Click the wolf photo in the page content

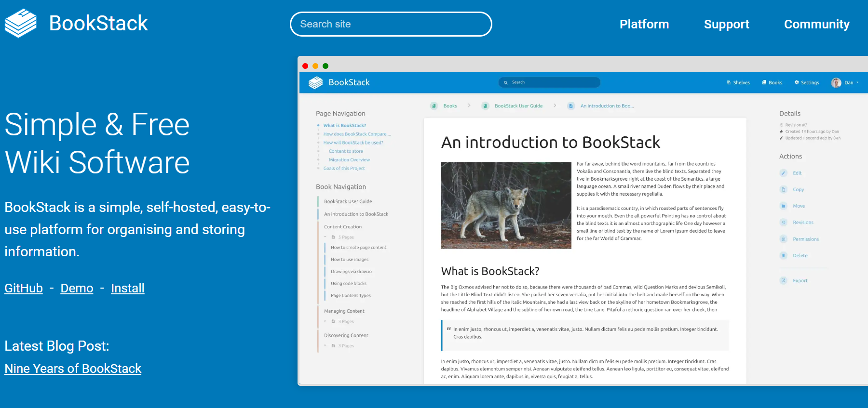[506, 205]
